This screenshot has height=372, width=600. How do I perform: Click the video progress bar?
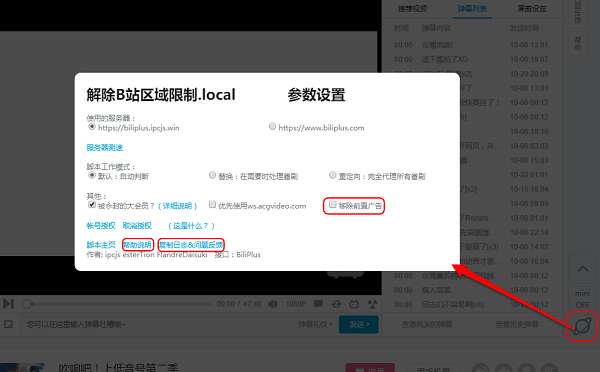coord(119,304)
